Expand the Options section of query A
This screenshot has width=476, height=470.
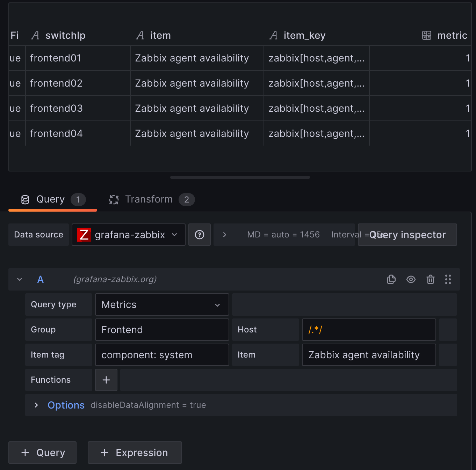(36, 405)
